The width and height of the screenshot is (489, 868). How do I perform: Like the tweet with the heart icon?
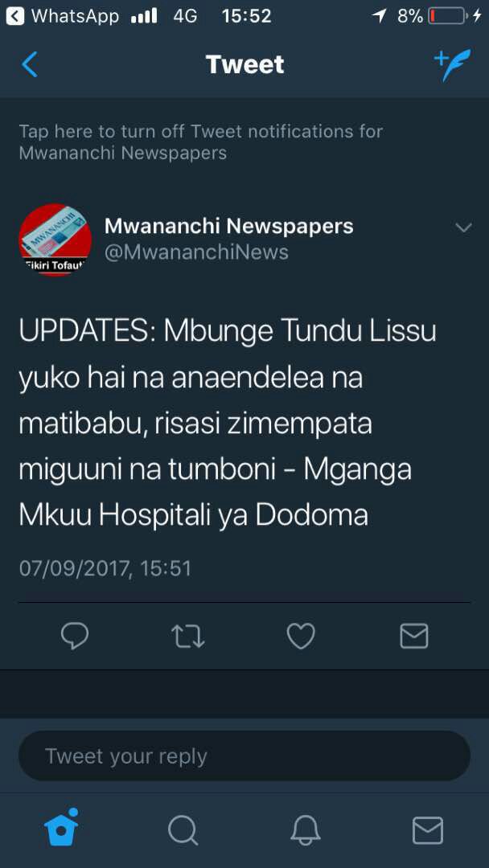301,636
